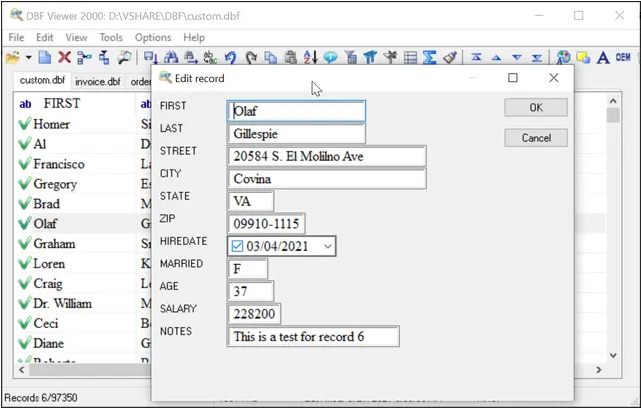
Task: Click the MARRIED field containing F
Action: coord(247,269)
